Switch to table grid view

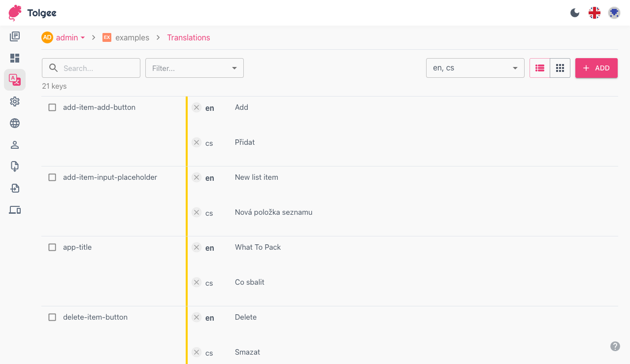[x=560, y=68]
